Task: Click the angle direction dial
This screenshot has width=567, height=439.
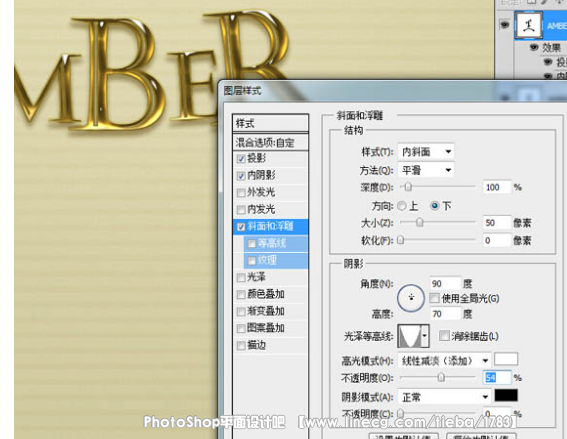Action: (x=411, y=298)
